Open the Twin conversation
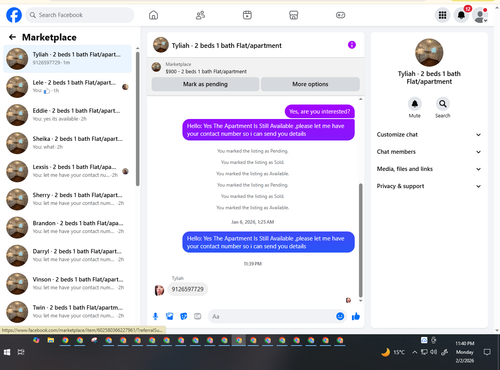 tap(67, 312)
